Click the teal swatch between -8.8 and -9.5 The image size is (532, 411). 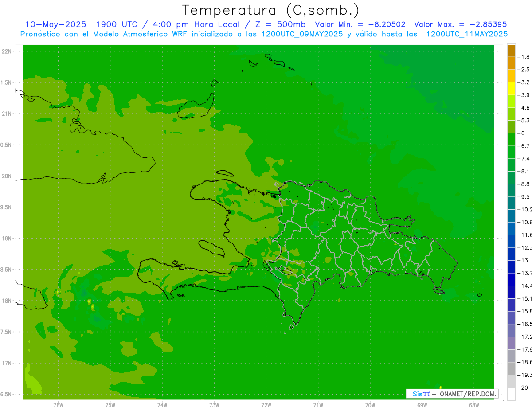[x=511, y=190]
